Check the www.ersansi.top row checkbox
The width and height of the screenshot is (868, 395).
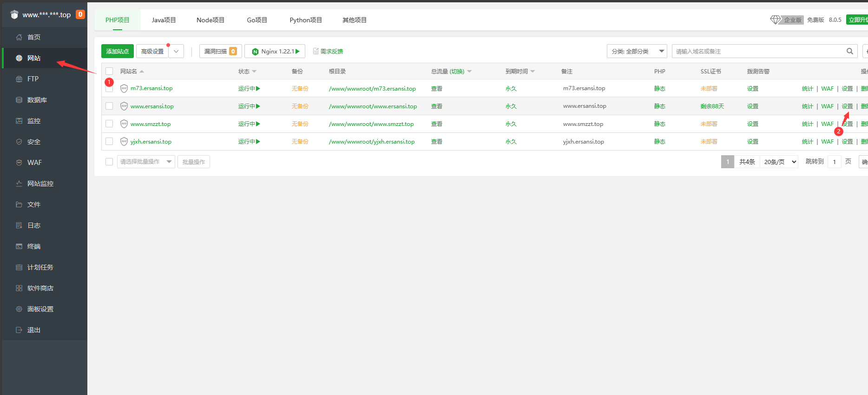pos(109,106)
